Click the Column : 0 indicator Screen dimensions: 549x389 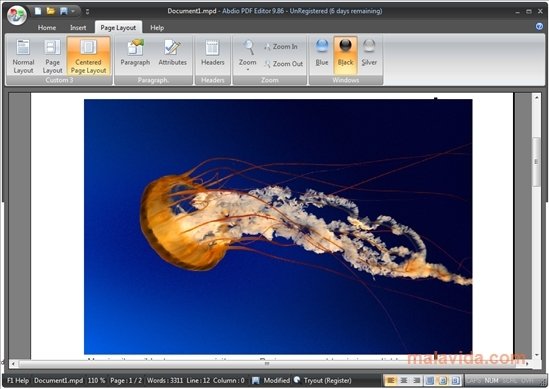229,380
